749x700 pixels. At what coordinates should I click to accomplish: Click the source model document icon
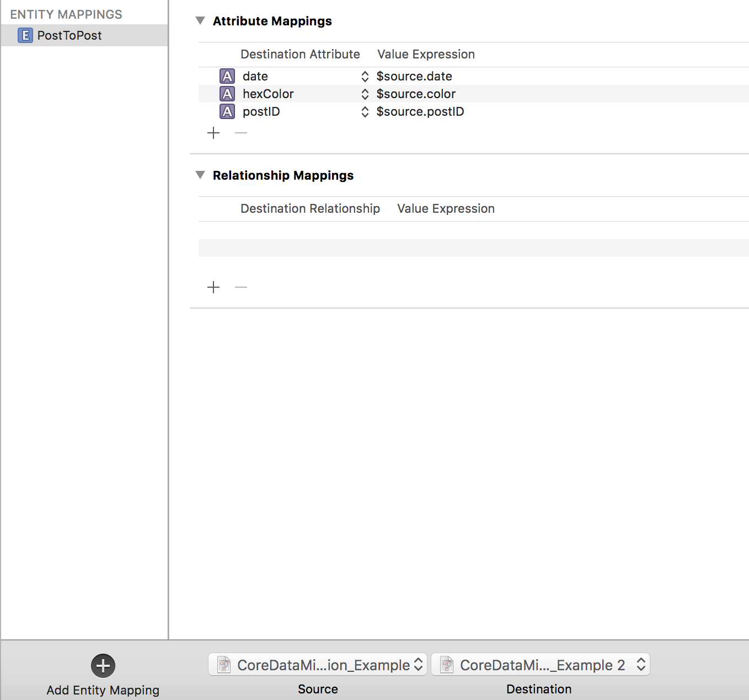(x=223, y=665)
